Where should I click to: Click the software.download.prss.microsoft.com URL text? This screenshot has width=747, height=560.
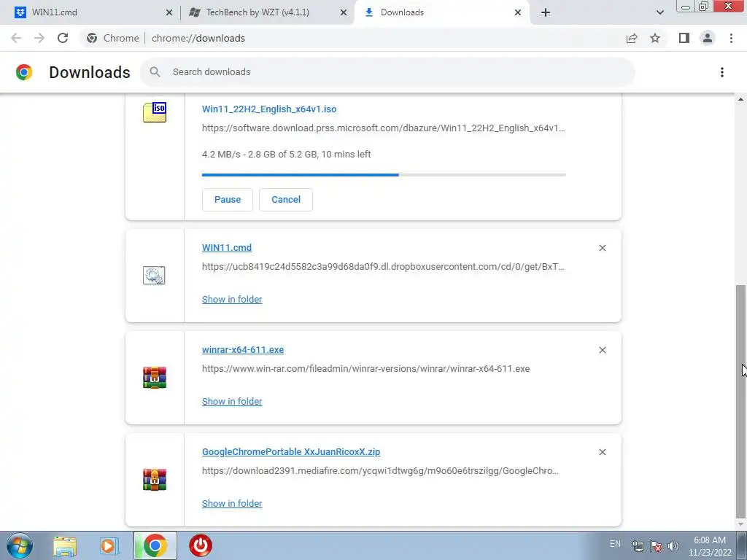click(x=384, y=128)
